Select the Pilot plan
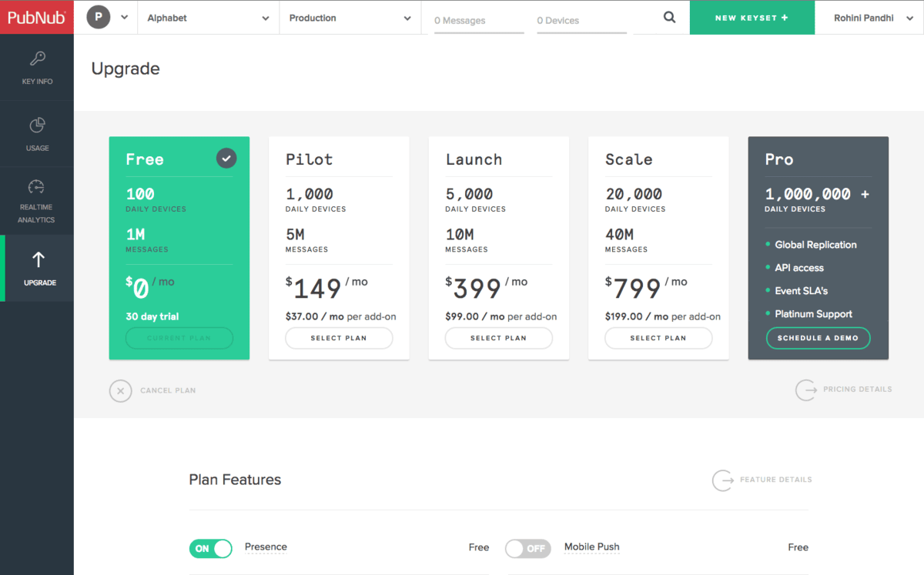Image resolution: width=924 pixels, height=575 pixels. [x=339, y=338]
